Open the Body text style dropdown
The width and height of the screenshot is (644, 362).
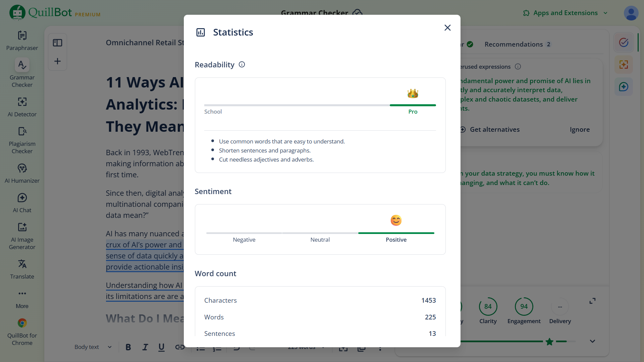[92, 347]
